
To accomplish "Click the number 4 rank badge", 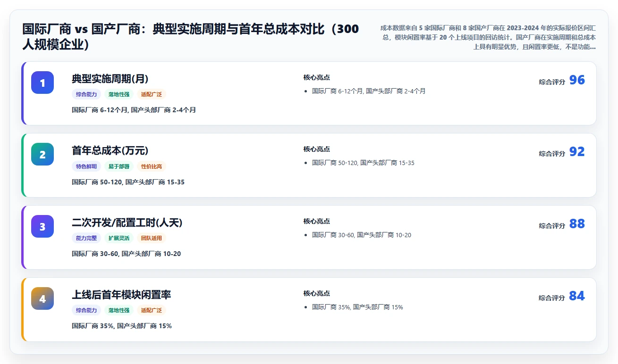I will click(42, 298).
